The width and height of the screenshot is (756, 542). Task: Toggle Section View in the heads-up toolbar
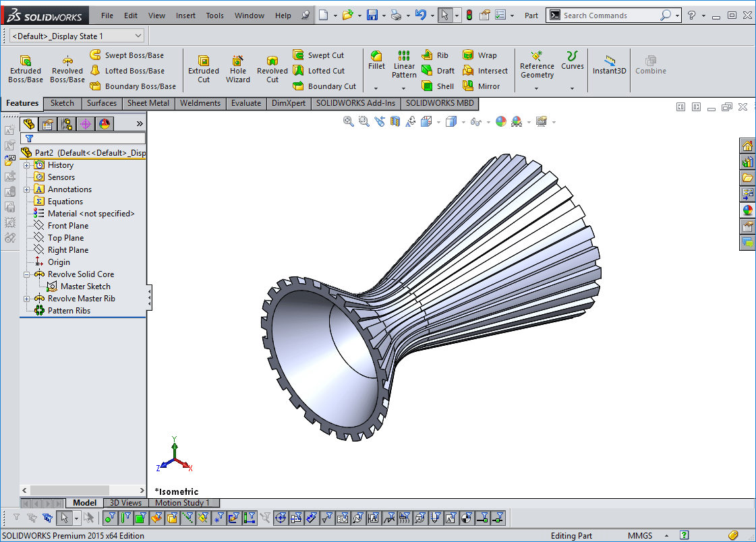coord(394,121)
